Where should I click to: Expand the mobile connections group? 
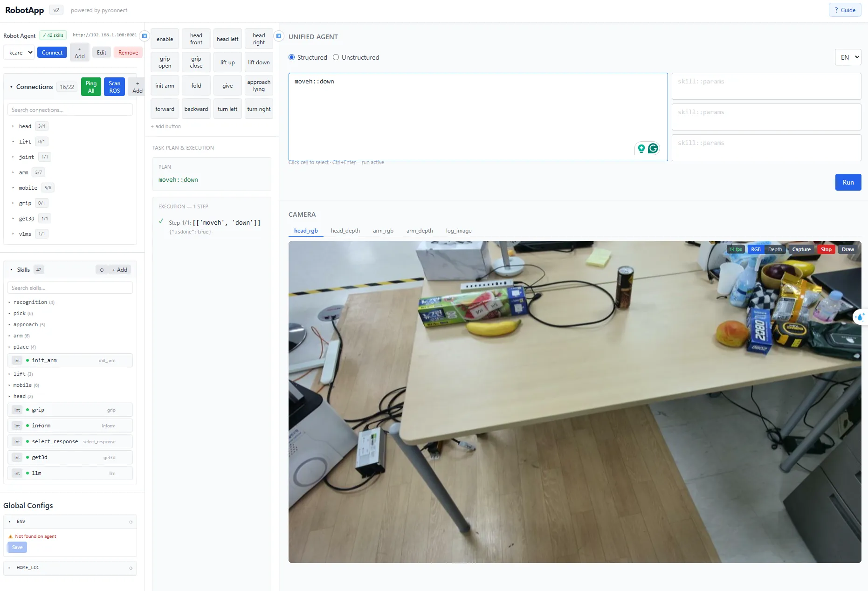(13, 188)
